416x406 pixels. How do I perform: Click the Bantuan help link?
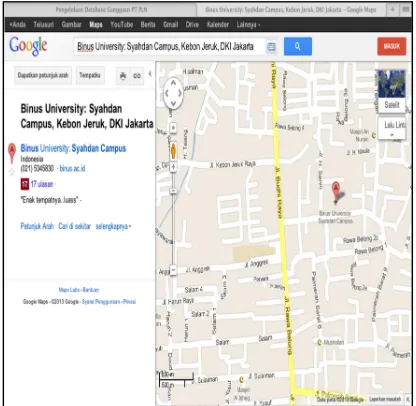tap(91, 290)
